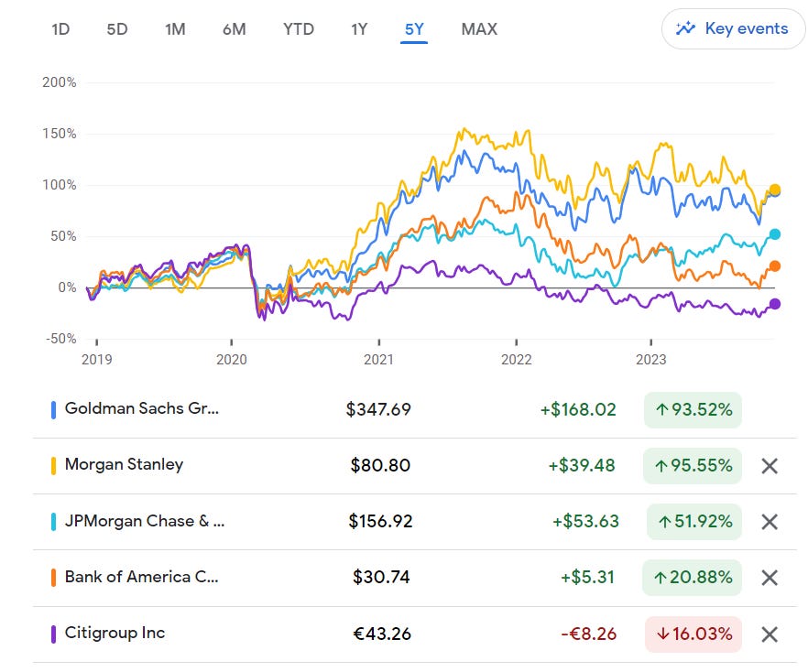Click Morgan Stanley yellow endpoint dot on chart
The width and height of the screenshot is (808, 672).
(774, 190)
